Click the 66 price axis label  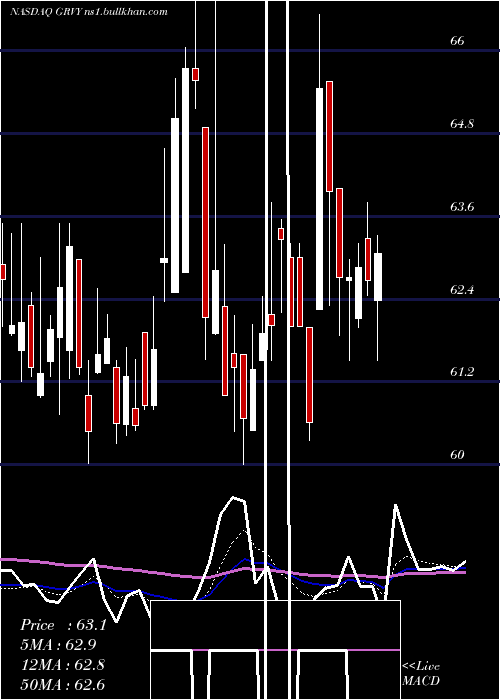(x=457, y=41)
